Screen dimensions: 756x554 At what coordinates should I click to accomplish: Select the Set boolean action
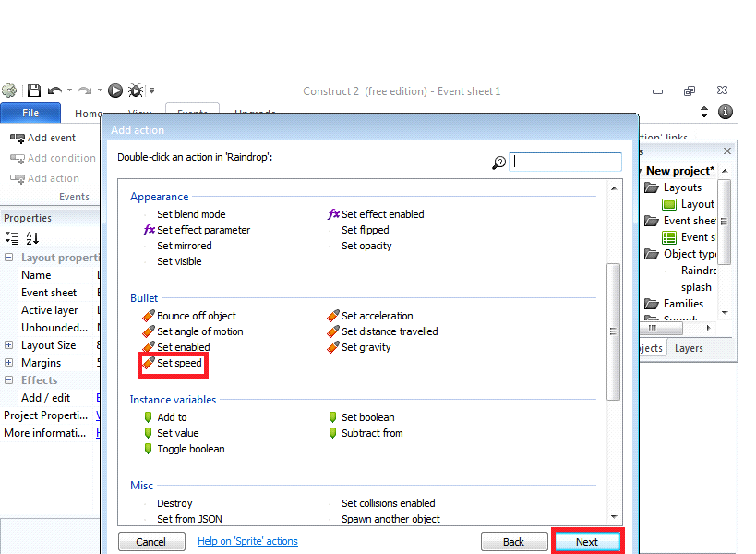(362, 417)
